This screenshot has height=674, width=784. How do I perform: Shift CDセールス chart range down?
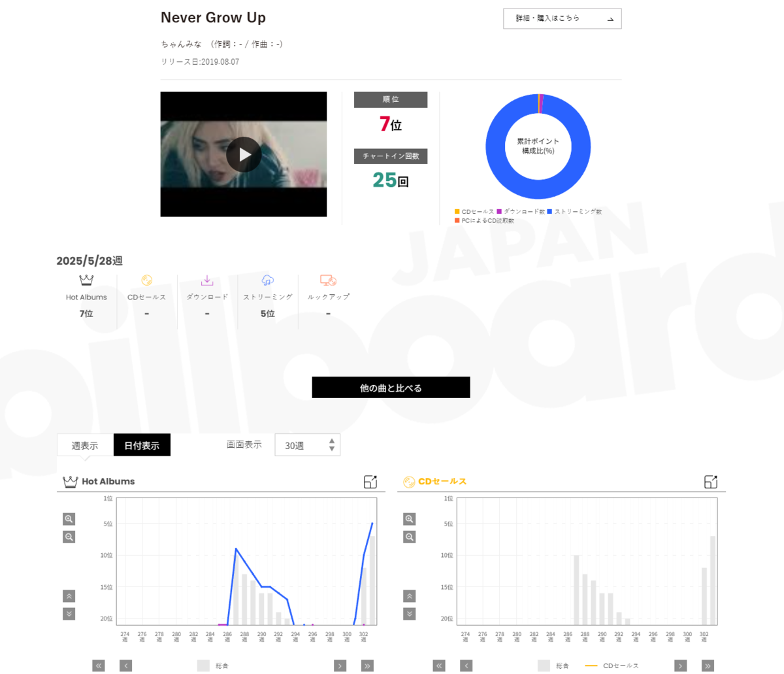pyautogui.click(x=410, y=614)
